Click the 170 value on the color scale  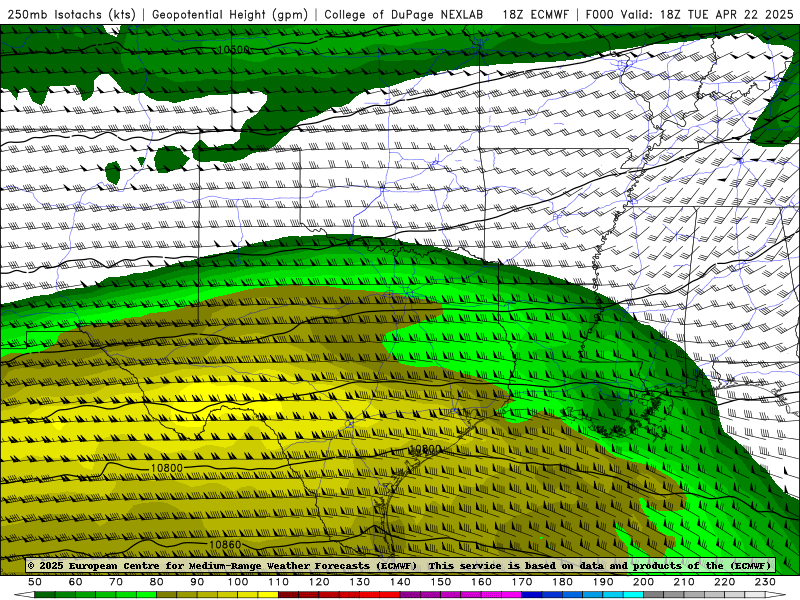(x=522, y=582)
